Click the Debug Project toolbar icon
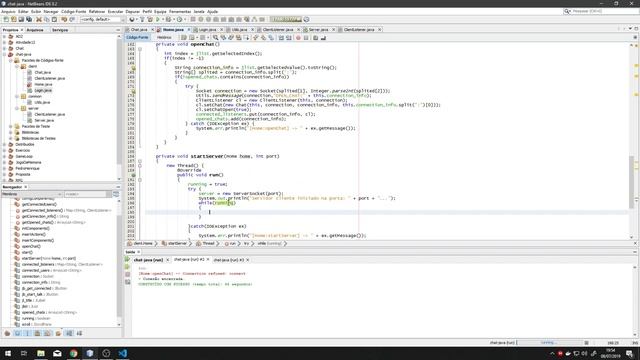 click(168, 19)
